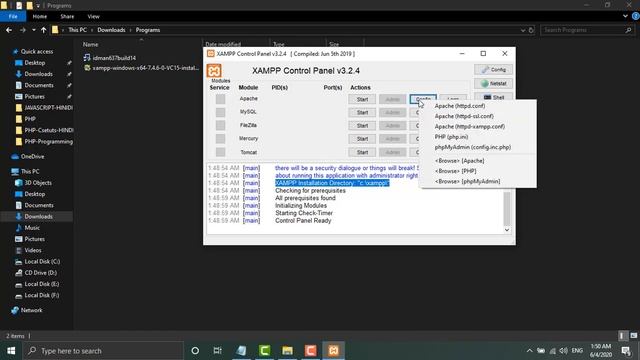Image resolution: width=640 pixels, height=360 pixels.
Task: Open the Home ribbon tab
Action: (x=40, y=16)
